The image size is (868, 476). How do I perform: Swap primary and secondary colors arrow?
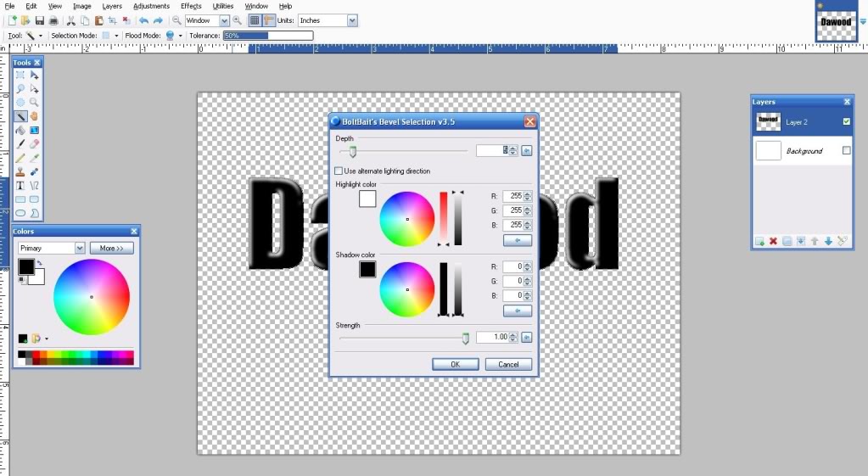(x=40, y=264)
